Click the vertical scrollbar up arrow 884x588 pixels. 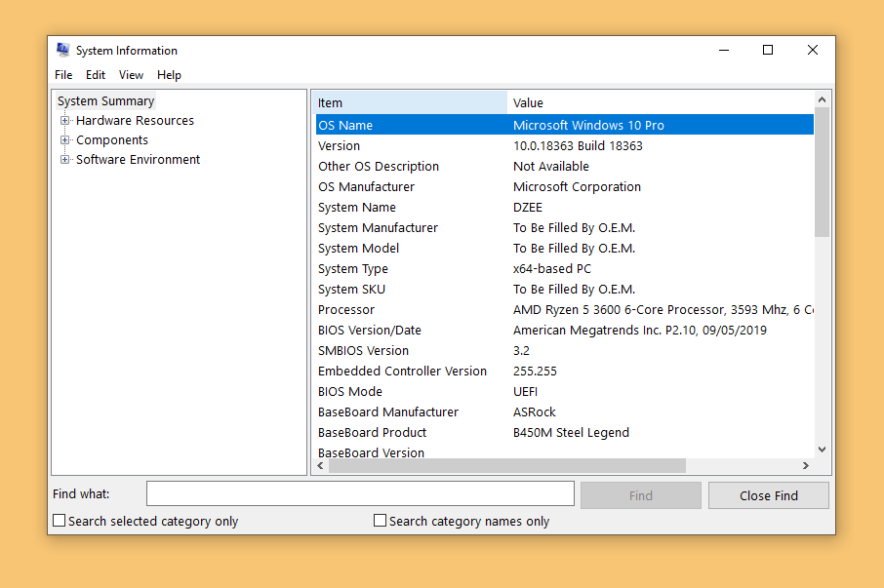pyautogui.click(x=822, y=99)
